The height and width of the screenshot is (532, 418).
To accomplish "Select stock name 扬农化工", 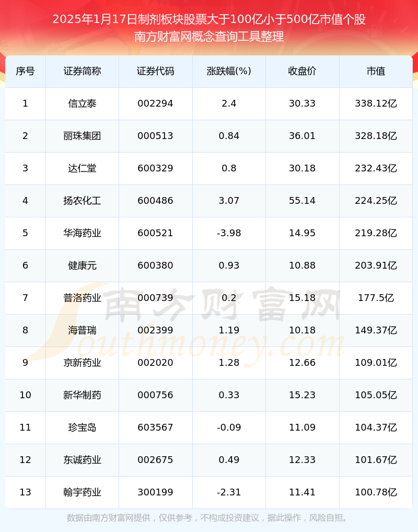I will point(82,201).
